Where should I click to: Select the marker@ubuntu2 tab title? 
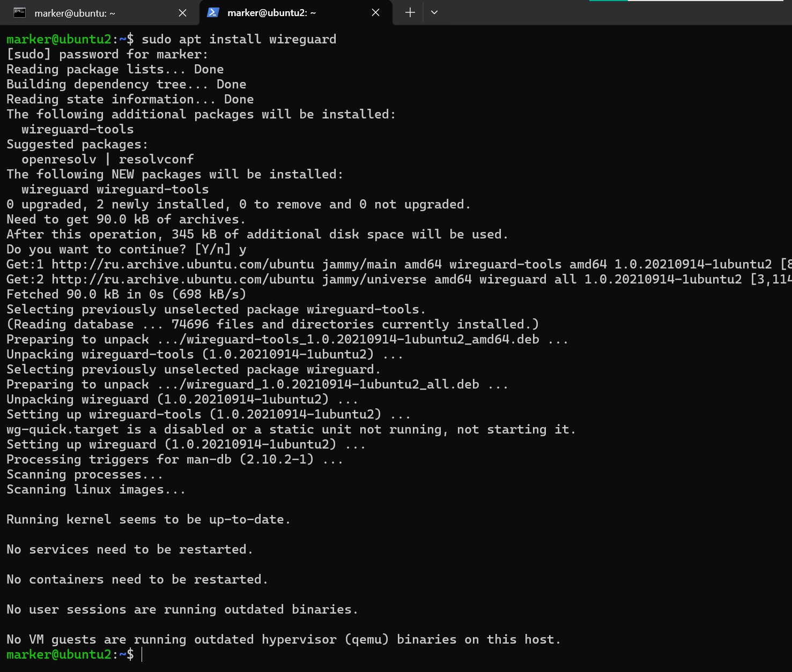(271, 13)
